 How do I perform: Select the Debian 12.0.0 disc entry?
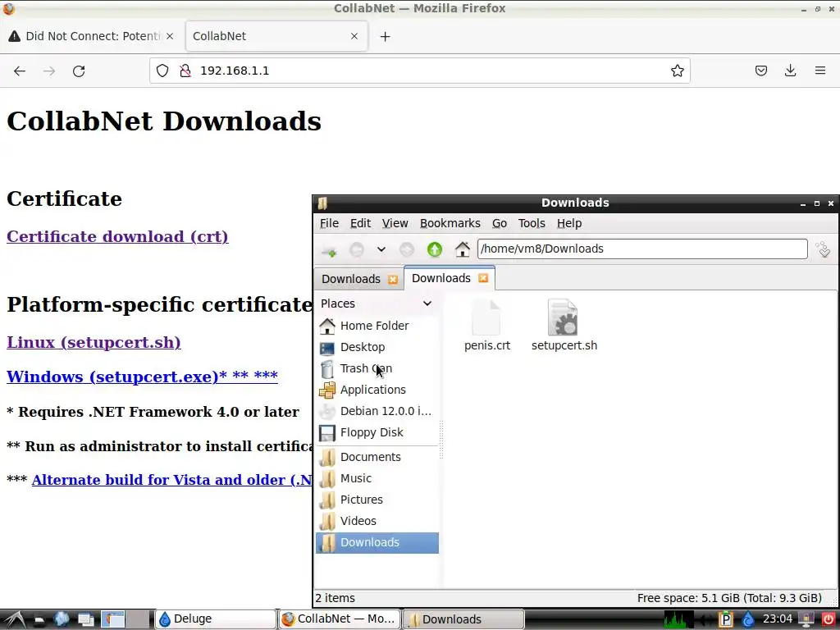(377, 411)
